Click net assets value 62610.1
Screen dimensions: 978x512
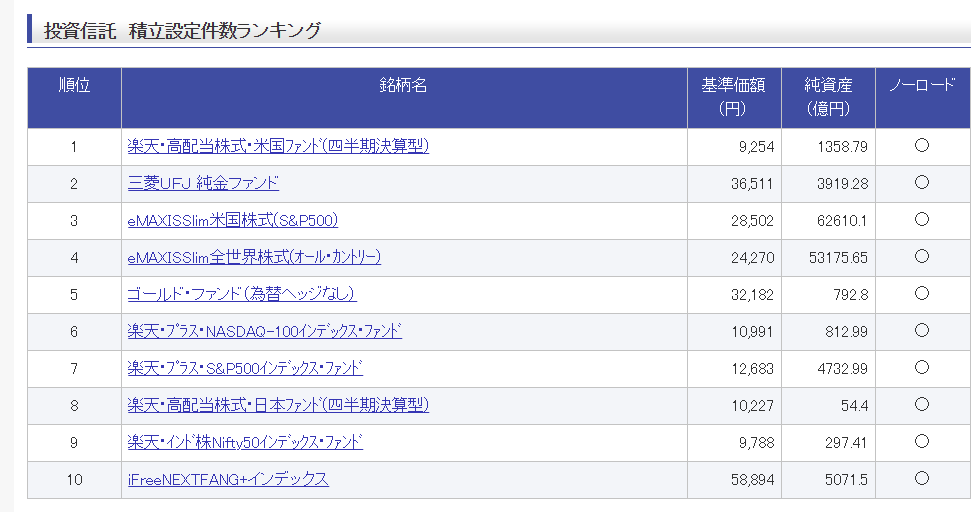click(x=842, y=221)
